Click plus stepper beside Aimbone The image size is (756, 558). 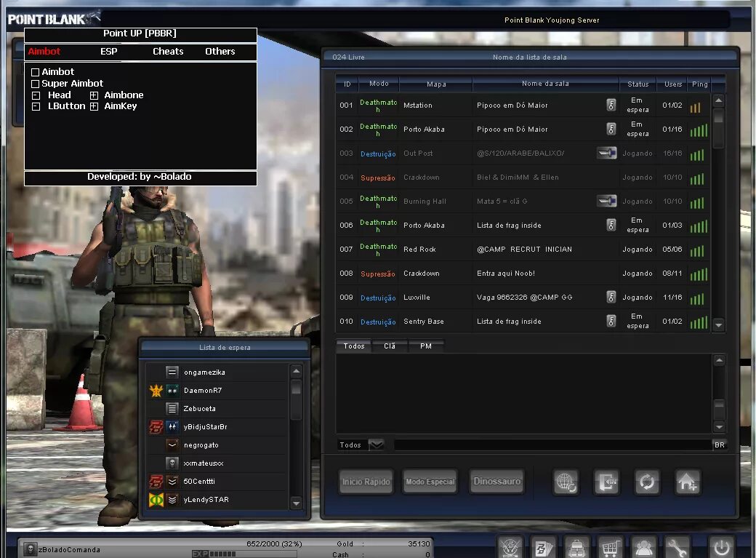pyautogui.click(x=94, y=95)
